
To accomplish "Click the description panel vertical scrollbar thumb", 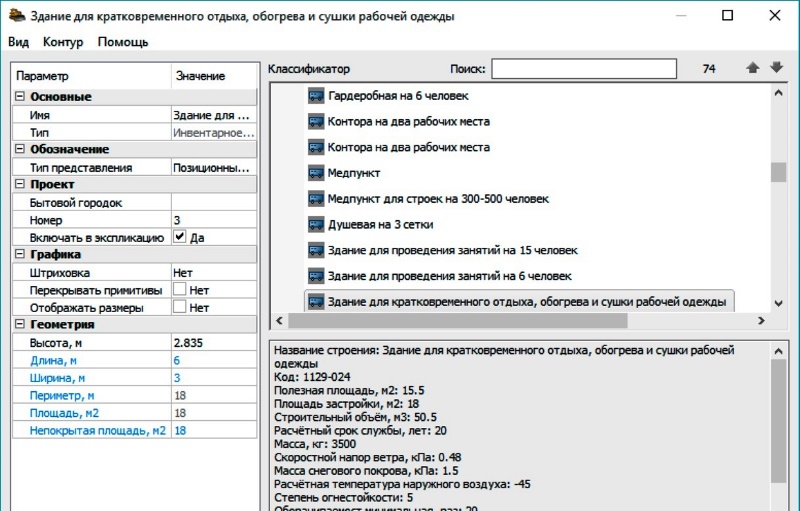I will pyautogui.click(x=778, y=421).
